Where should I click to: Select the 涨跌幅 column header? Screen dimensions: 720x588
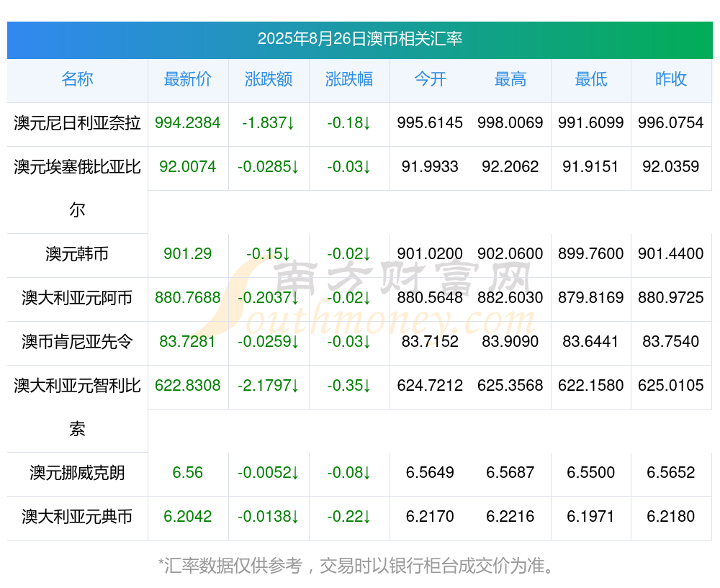click(349, 79)
